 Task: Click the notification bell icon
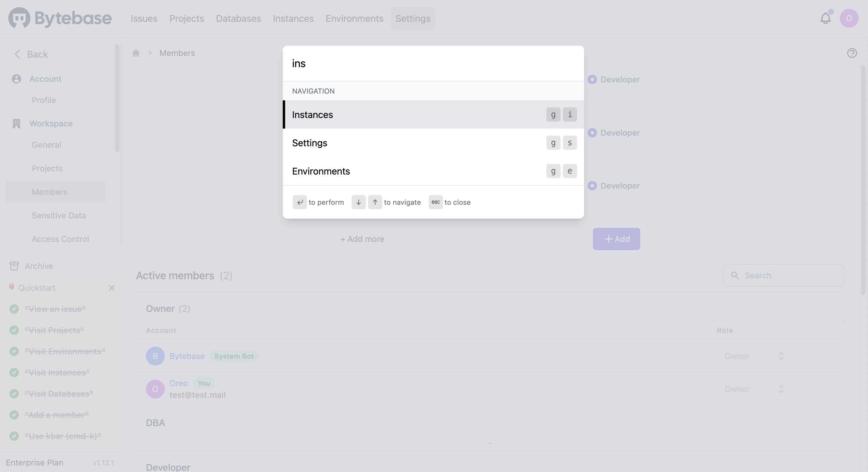point(825,18)
